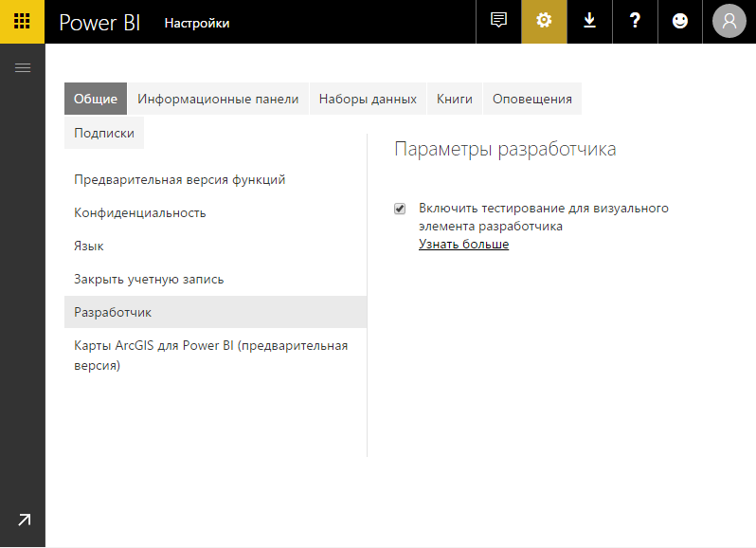This screenshot has width=756, height=548.
Task: Open the Подписки tab
Action: pos(104,133)
